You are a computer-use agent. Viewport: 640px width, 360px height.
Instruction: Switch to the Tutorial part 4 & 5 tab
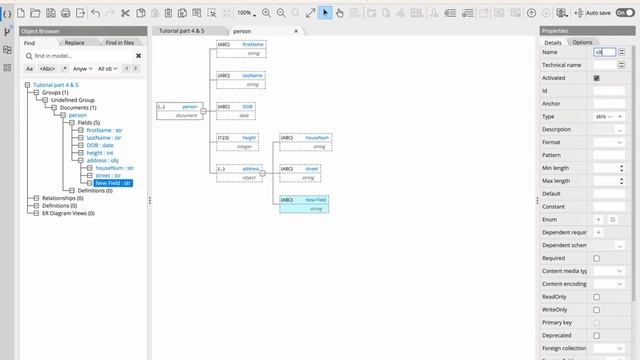182,31
